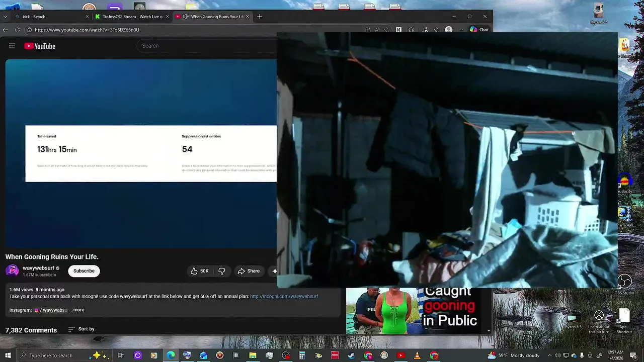Open Task View on taskbar
This screenshot has width=644, height=362.
click(x=121, y=355)
